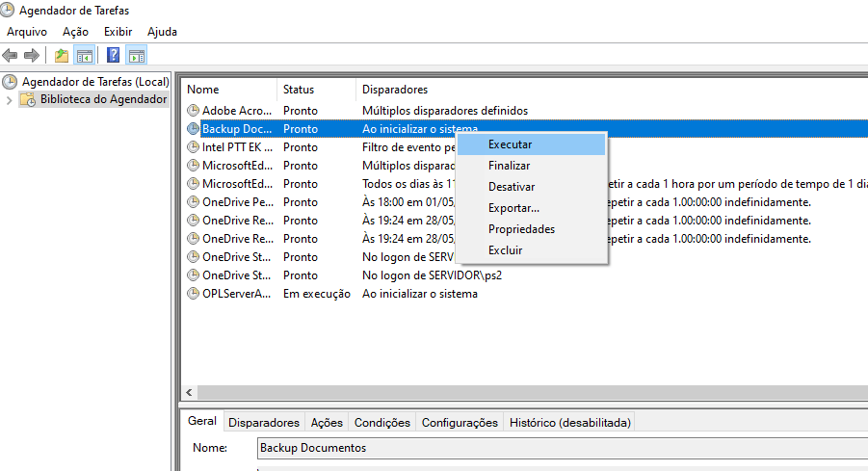Click the Backup Doc... task name
This screenshot has height=471, width=868.
click(237, 129)
